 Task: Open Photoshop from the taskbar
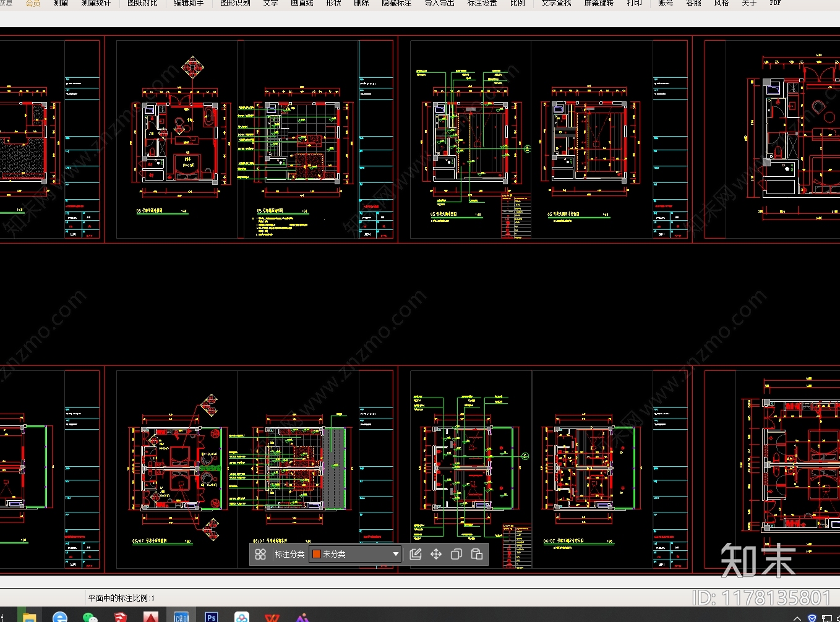[212, 617]
